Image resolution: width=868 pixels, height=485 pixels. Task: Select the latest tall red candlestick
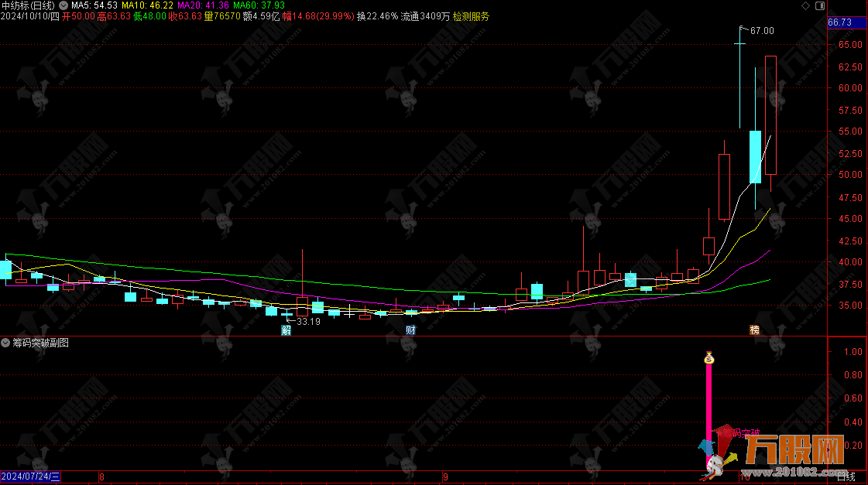(x=770, y=115)
